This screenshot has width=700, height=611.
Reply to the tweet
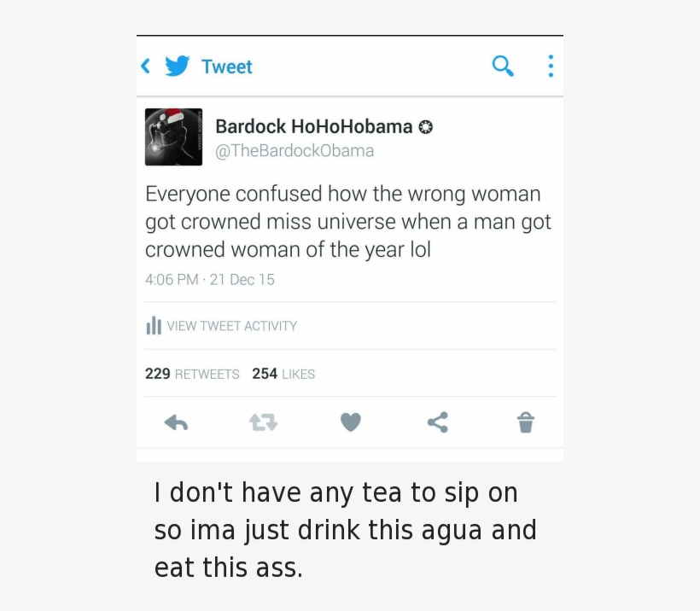pos(176,422)
